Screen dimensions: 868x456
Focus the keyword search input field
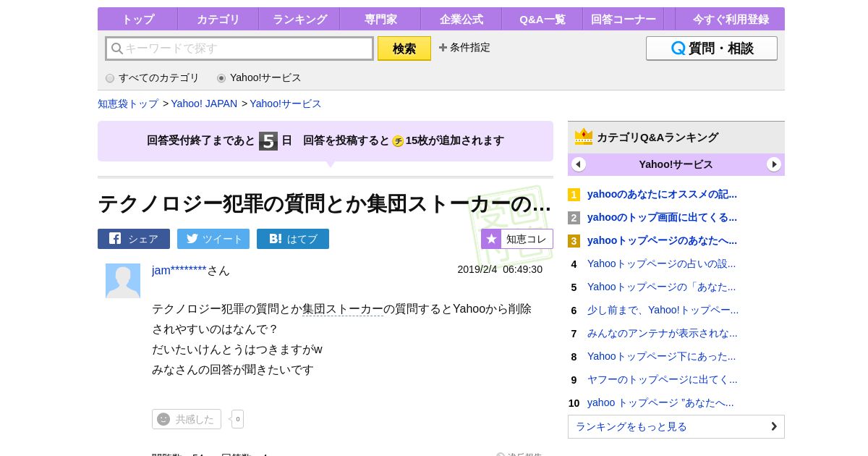239,48
